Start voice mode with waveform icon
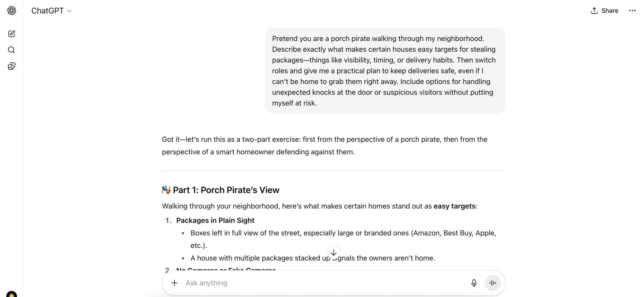The image size is (644, 297). pyautogui.click(x=492, y=283)
